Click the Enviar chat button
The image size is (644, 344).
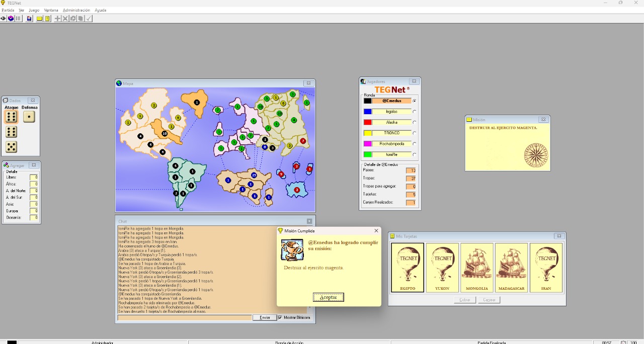pos(265,317)
